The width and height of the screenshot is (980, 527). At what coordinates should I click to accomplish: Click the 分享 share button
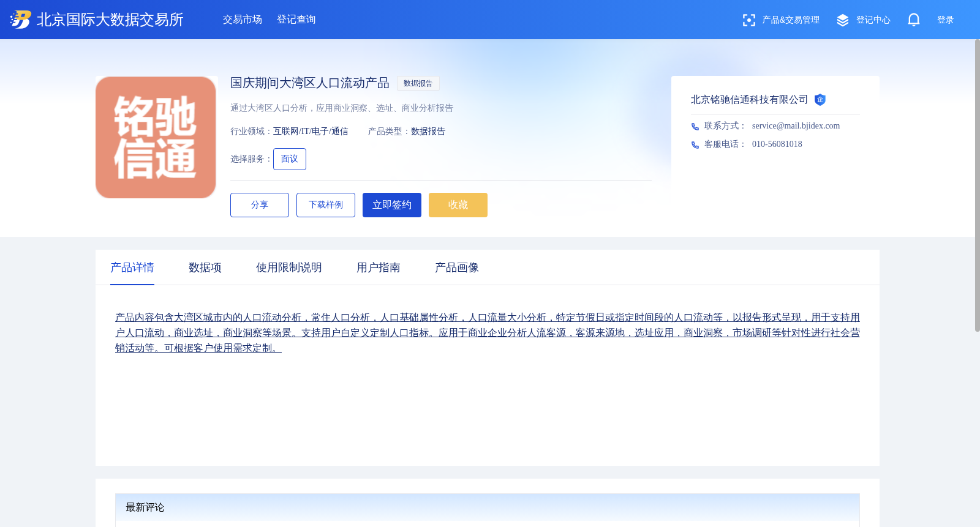pyautogui.click(x=260, y=205)
